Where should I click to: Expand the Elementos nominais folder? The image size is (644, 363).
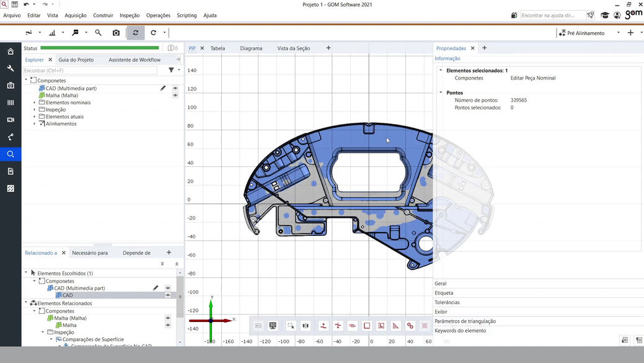point(35,102)
